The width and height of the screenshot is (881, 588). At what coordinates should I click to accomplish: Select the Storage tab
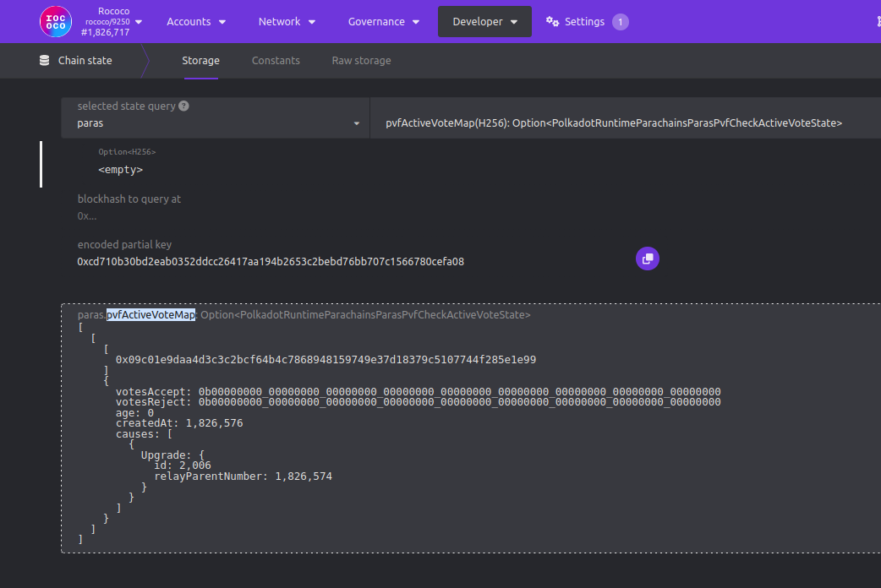(x=200, y=60)
